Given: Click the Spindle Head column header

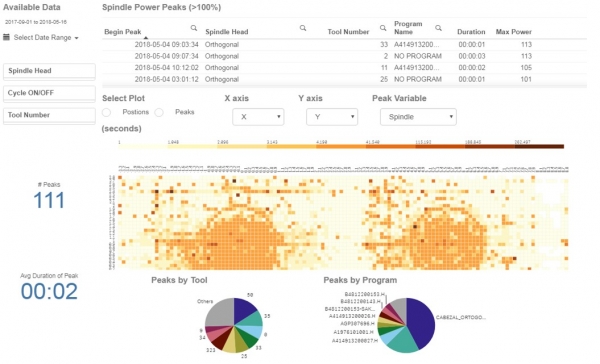Looking at the screenshot, I should click(x=227, y=32).
